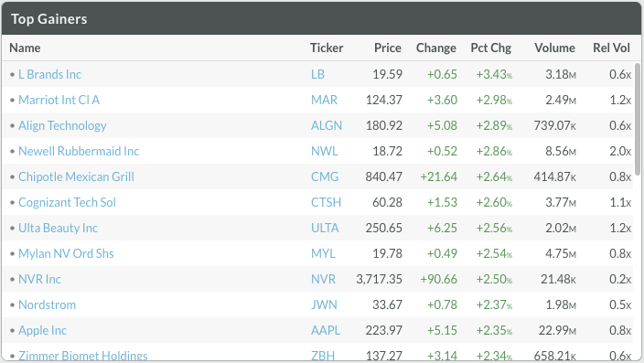Open the NVR Inc name link
Viewport: 644px width, 363px height.
(39, 279)
